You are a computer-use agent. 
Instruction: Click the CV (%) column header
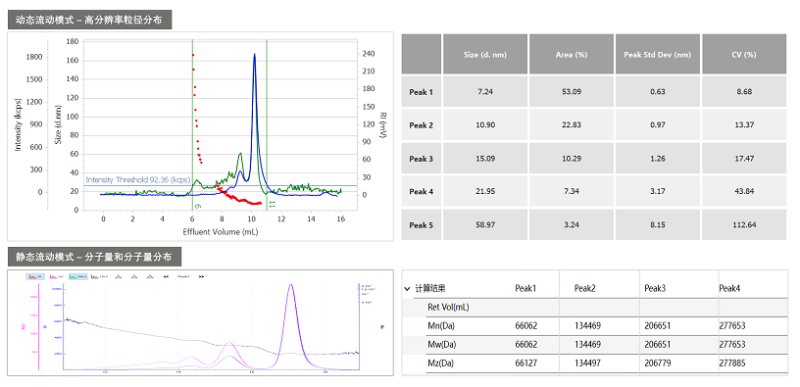(x=744, y=54)
